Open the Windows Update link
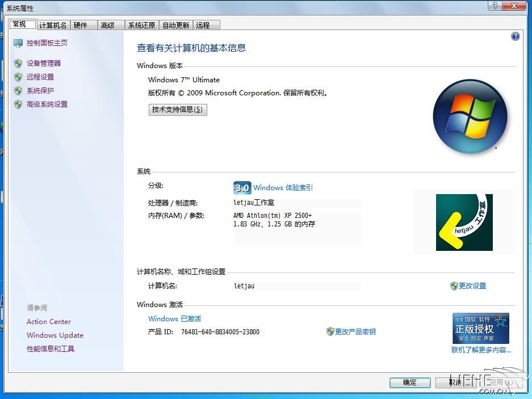532x399 pixels. (55, 335)
